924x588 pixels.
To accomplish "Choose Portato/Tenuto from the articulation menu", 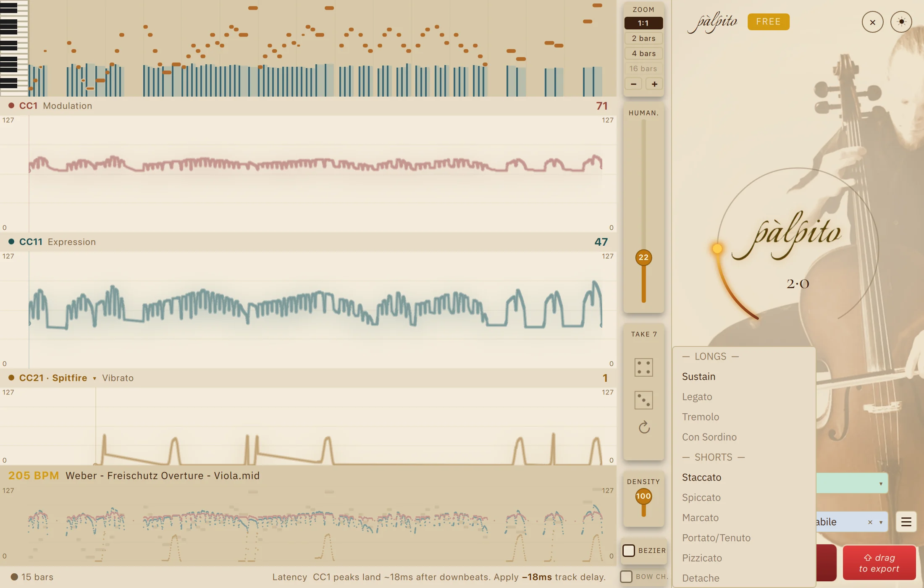I will (x=744, y=538).
